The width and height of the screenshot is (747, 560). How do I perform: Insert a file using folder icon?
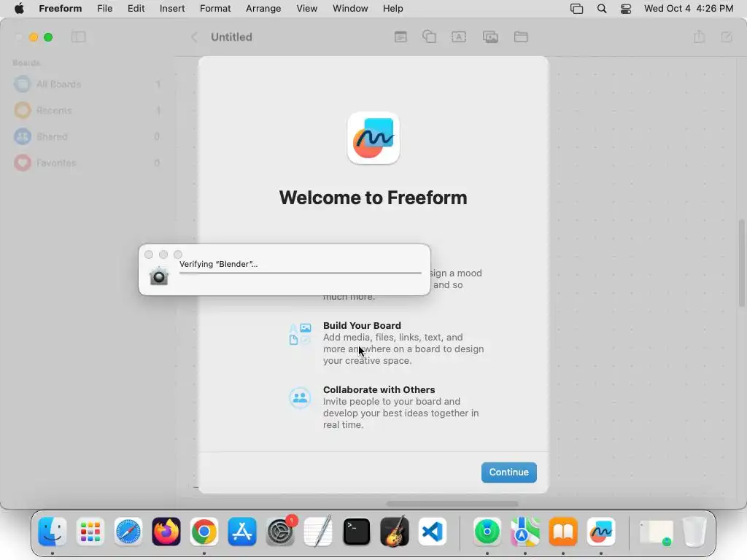coord(521,36)
